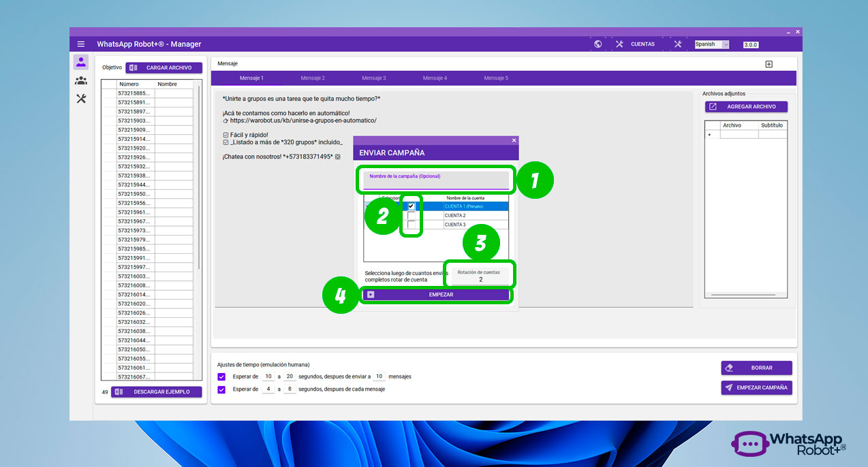Click the Subtítulo column header
This screenshot has height=467, width=868.
click(773, 125)
